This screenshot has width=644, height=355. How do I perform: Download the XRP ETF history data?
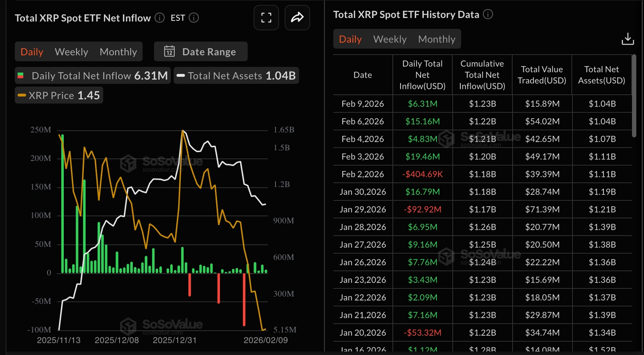pyautogui.click(x=628, y=39)
